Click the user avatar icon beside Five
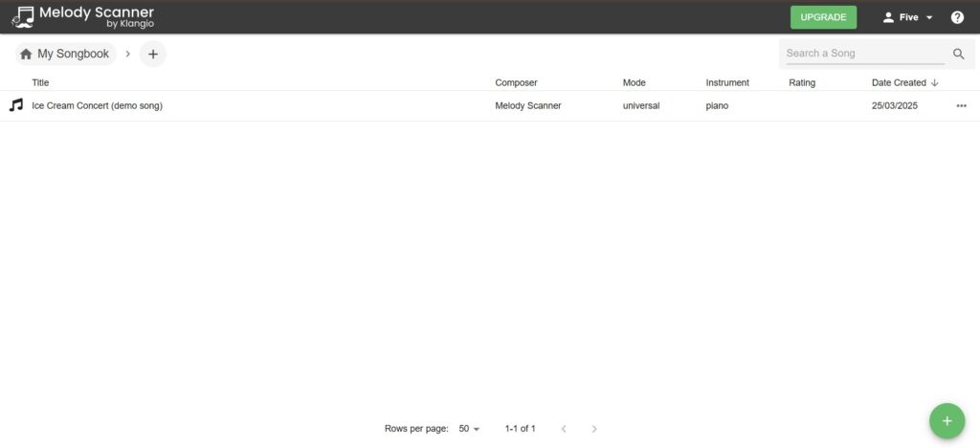Screen dimensions: 980x448 click(x=888, y=17)
